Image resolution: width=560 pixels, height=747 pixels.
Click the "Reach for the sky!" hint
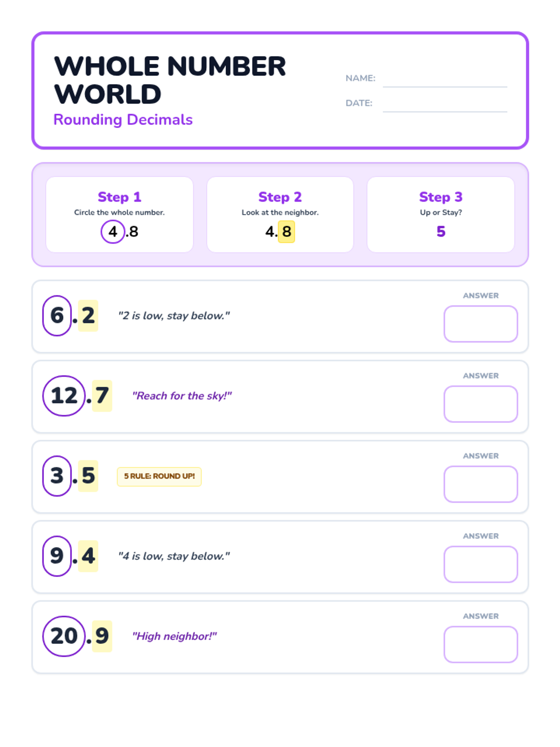[x=182, y=396]
